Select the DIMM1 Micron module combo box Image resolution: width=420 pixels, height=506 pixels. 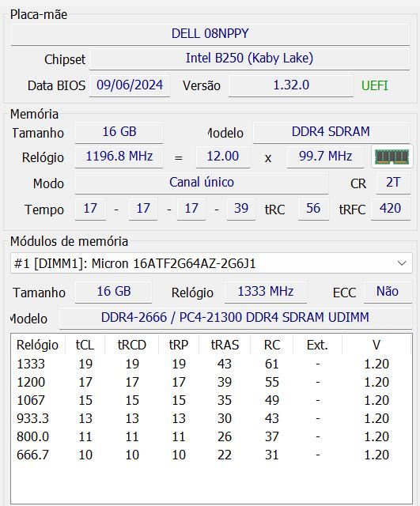[211, 263]
